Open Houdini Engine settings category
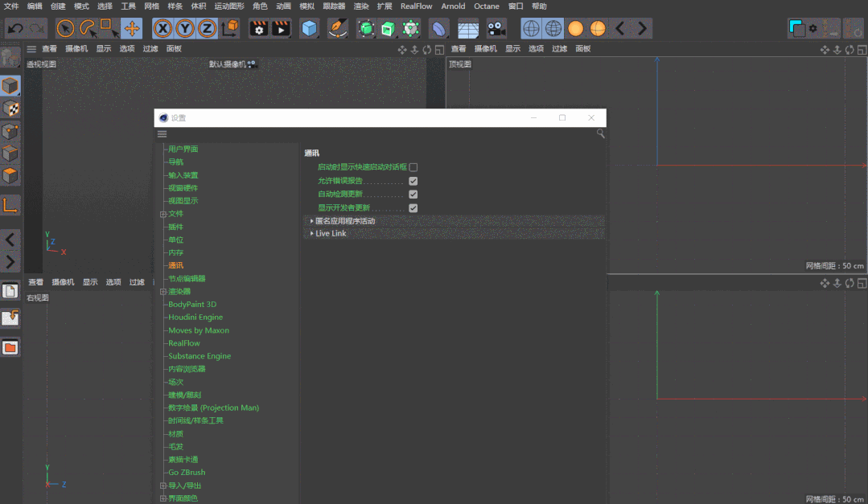 pyautogui.click(x=195, y=318)
